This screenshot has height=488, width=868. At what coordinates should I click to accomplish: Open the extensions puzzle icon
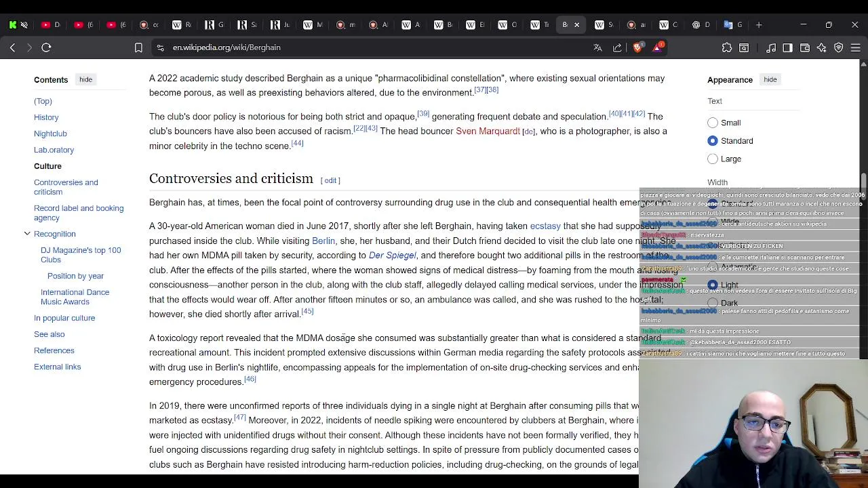(x=727, y=47)
